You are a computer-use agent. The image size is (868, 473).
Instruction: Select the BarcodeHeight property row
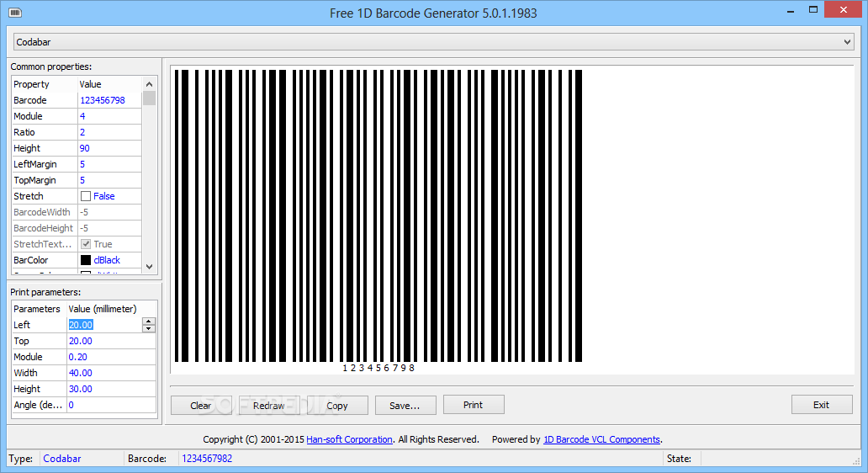77,229
